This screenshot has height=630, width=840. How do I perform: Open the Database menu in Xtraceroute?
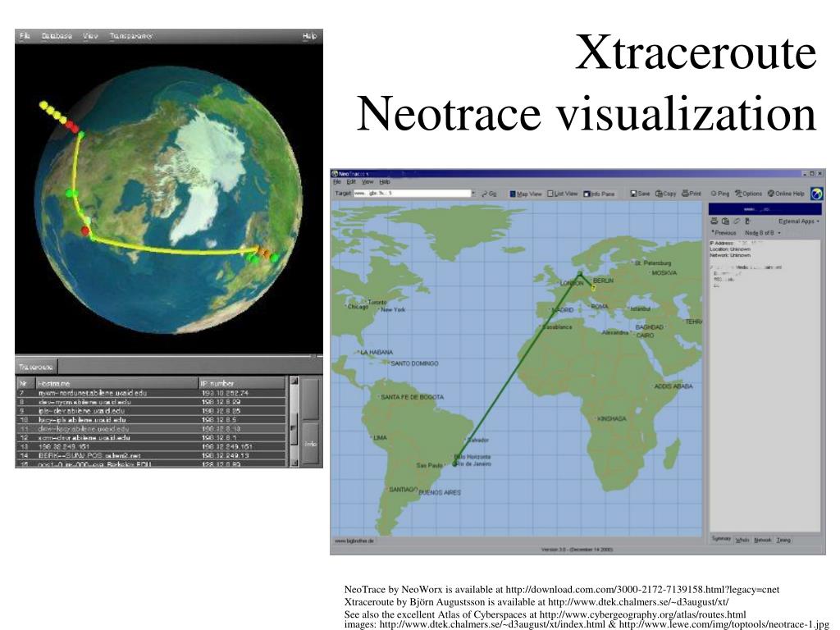57,36
